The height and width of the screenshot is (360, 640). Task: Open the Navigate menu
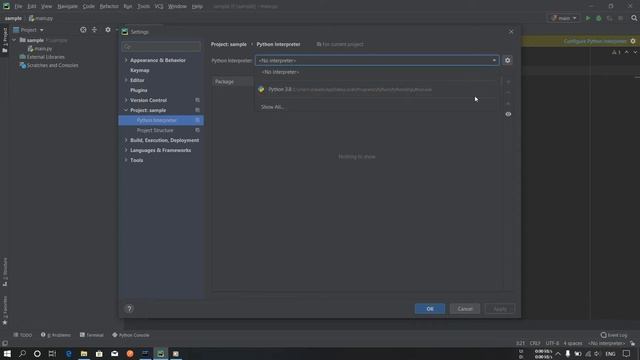[67, 7]
